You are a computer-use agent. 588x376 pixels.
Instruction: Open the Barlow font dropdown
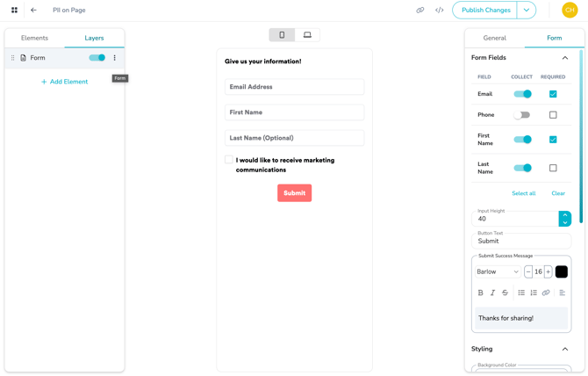click(x=498, y=272)
